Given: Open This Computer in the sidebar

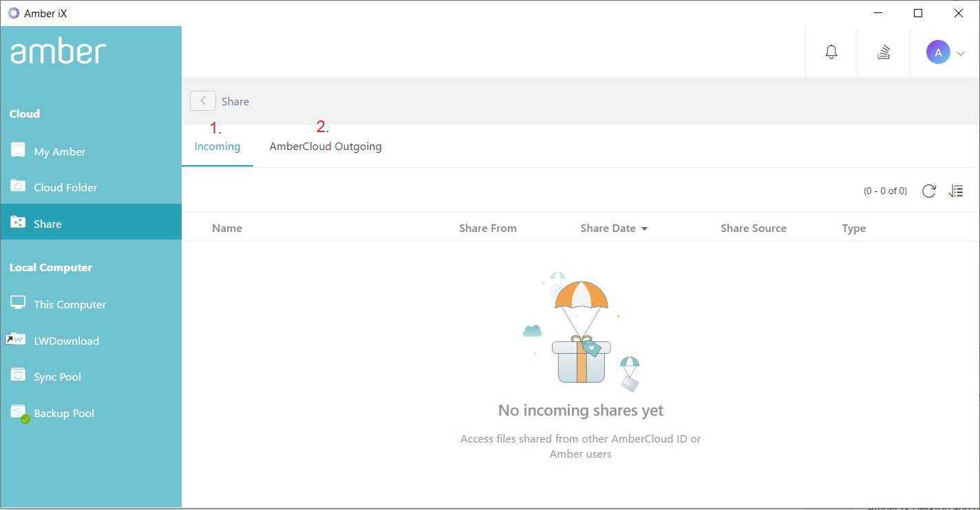Looking at the screenshot, I should 91,304.
